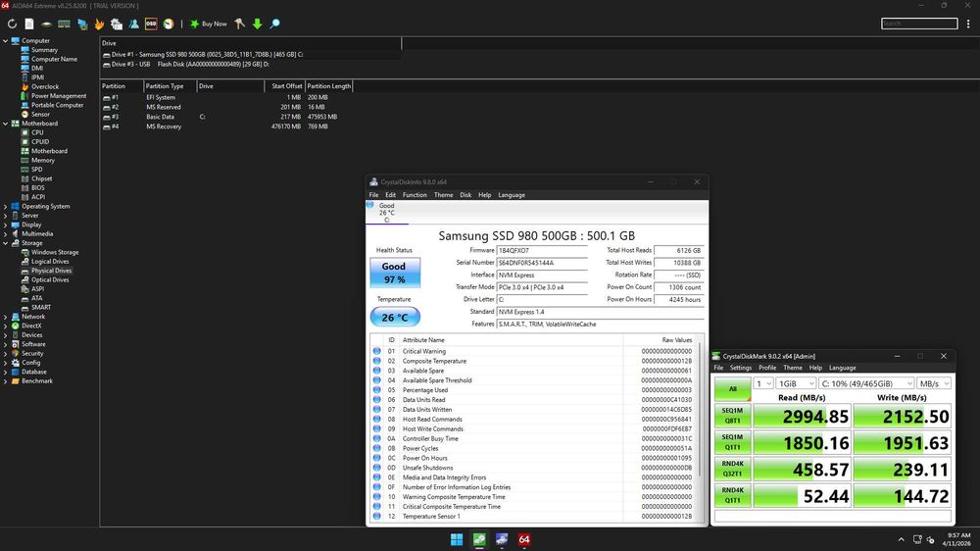
Task: Open the test count dropdown showing 1
Action: tap(763, 383)
